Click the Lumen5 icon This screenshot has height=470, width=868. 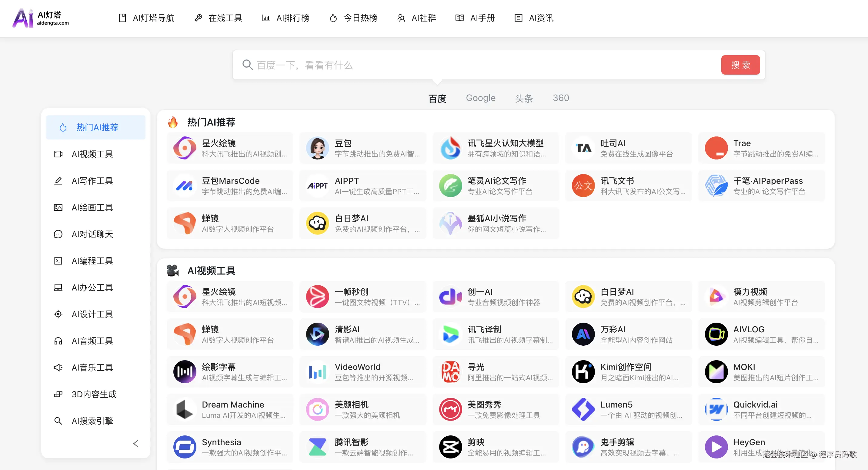(x=583, y=409)
